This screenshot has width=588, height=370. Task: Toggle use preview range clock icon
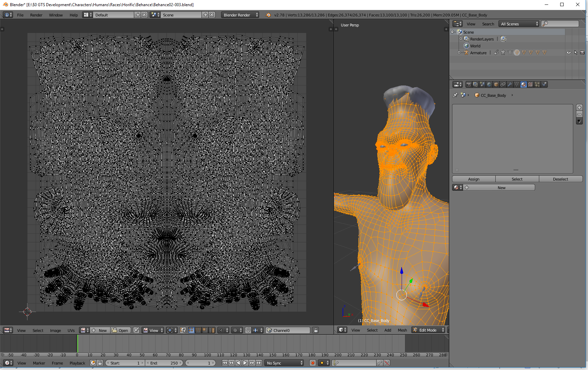pyautogui.click(x=93, y=363)
